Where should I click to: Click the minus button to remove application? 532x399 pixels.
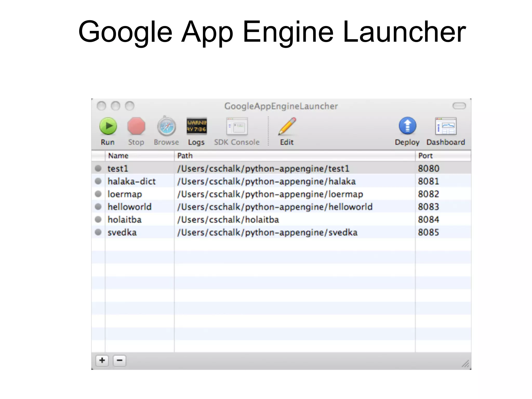[x=119, y=361]
